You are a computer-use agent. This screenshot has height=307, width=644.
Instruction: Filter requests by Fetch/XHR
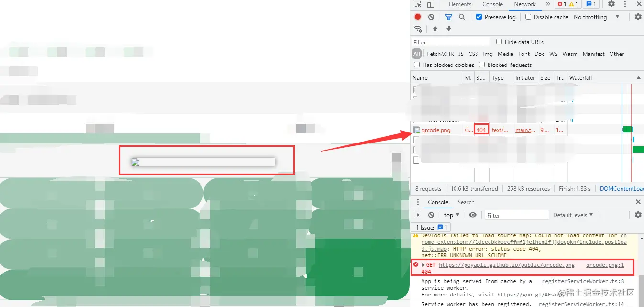point(440,54)
